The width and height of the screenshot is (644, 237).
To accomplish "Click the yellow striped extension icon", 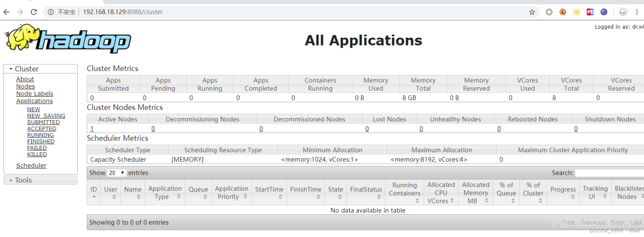I will coord(576,12).
